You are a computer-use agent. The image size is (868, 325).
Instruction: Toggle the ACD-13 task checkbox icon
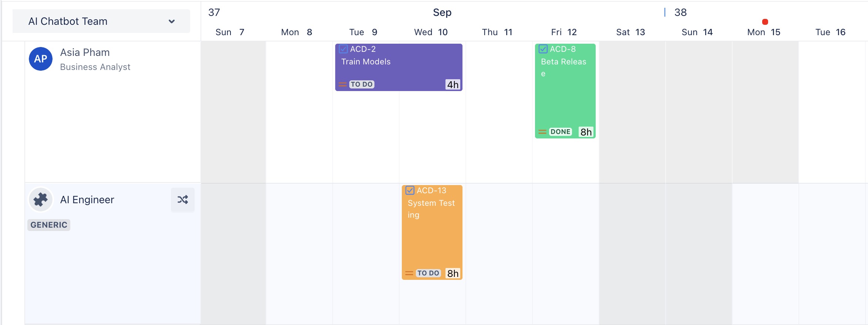(410, 190)
